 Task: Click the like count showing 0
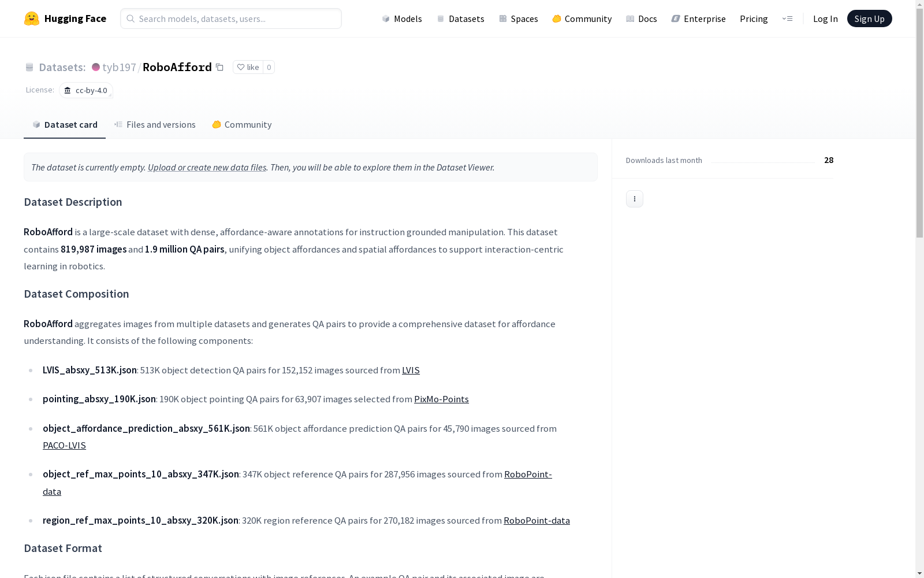[269, 67]
